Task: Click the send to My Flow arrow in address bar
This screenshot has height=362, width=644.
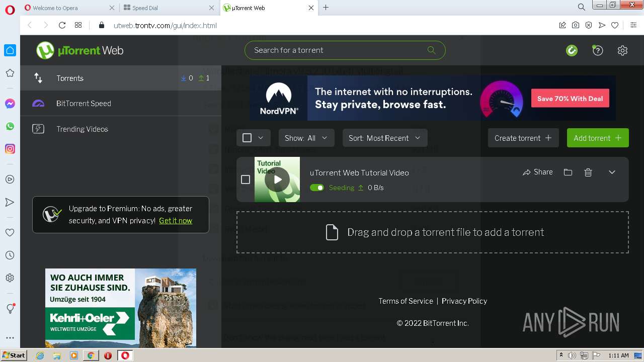Action: (602, 25)
